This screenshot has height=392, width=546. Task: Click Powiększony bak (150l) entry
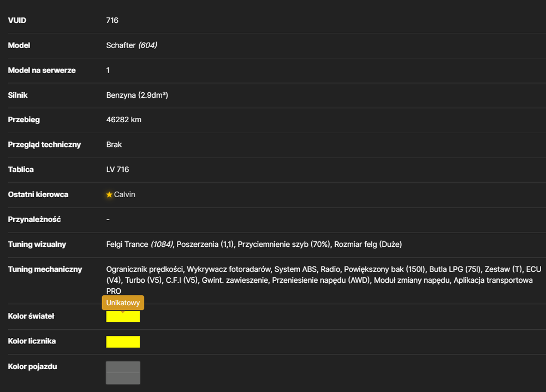(384, 270)
